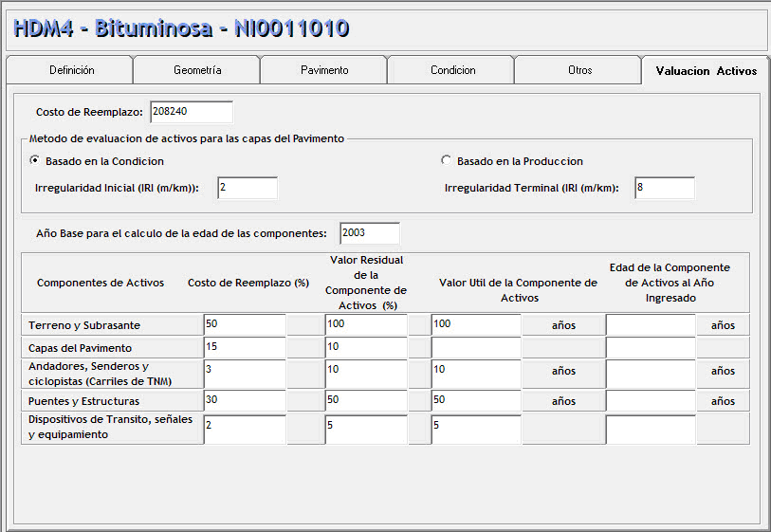
Task: Edit Terreno y Subrasante replacement cost percentage
Action: [244, 324]
